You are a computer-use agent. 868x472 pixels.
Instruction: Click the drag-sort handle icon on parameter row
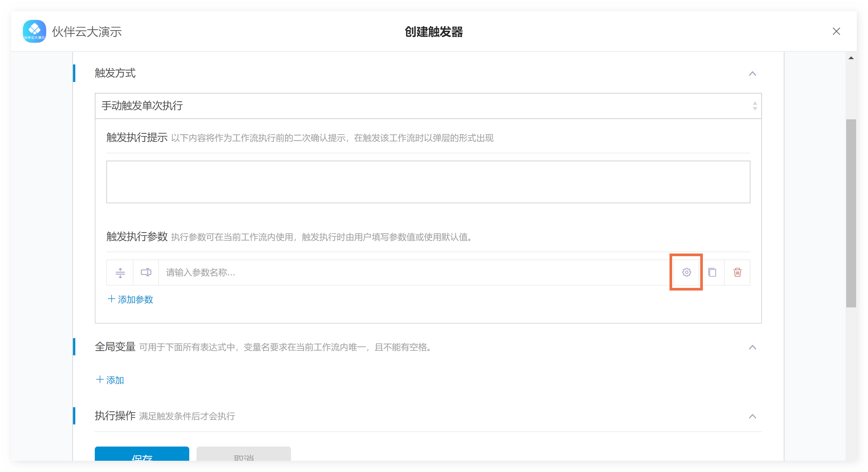(120, 272)
